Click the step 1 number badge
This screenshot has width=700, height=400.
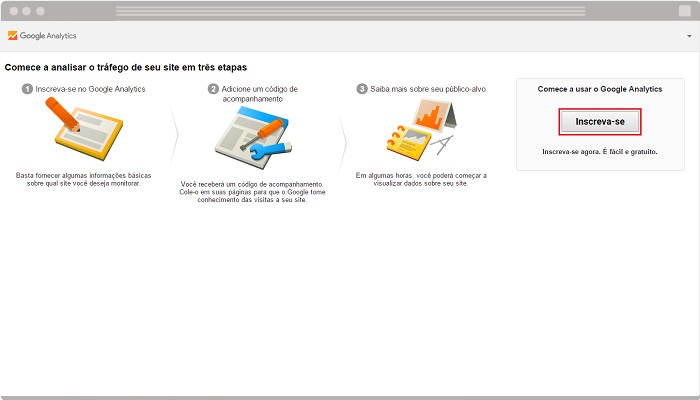tap(27, 89)
